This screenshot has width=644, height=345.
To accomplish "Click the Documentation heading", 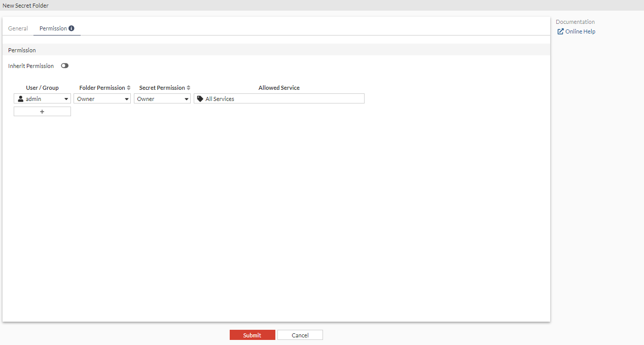I will click(x=575, y=22).
